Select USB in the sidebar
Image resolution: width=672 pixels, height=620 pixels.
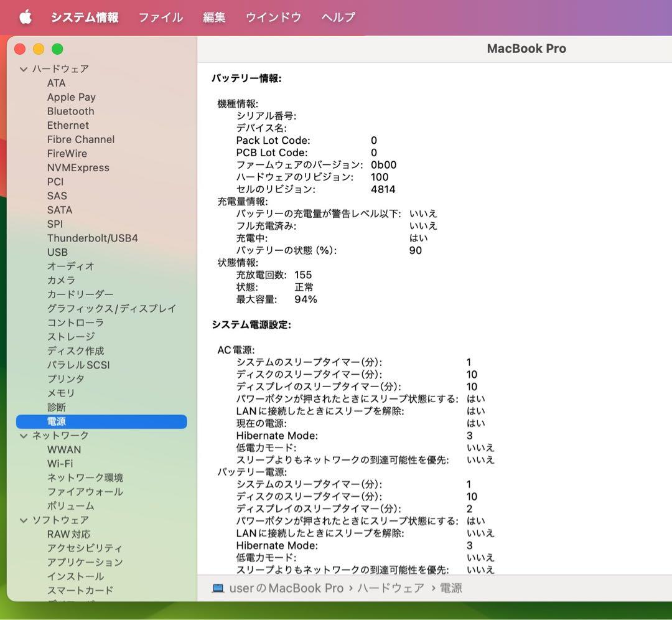pyautogui.click(x=57, y=252)
